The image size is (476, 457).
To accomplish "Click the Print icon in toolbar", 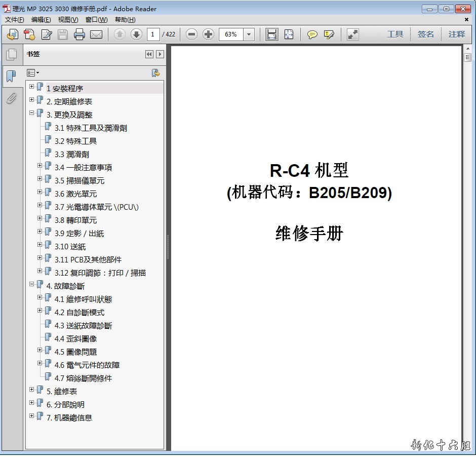I will point(79,34).
